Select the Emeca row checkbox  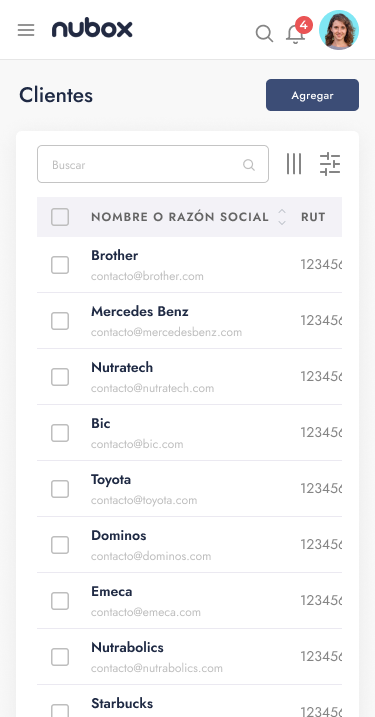(60, 601)
